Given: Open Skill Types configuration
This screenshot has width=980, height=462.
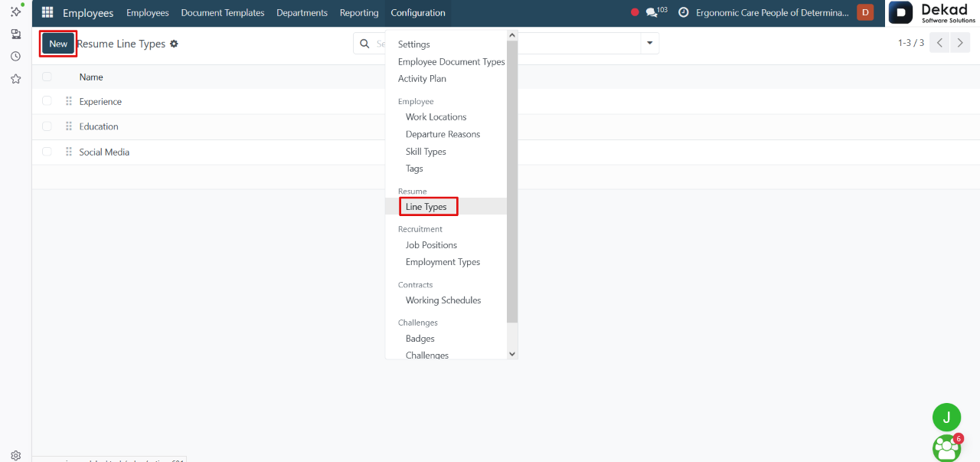Looking at the screenshot, I should (426, 151).
